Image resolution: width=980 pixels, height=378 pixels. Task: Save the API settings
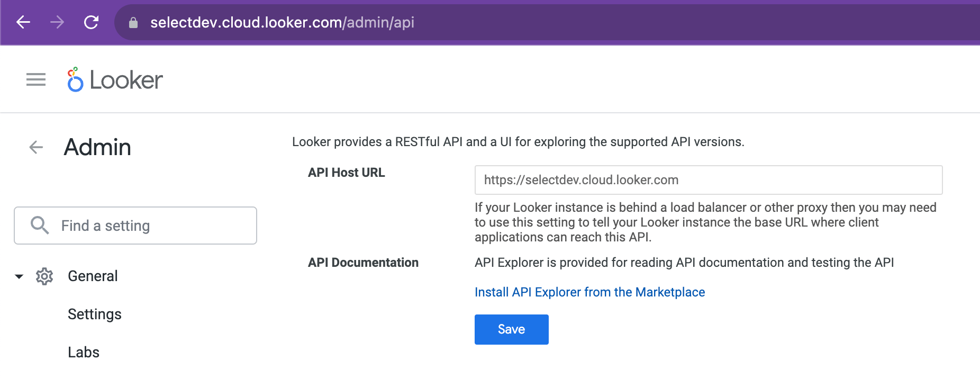click(511, 329)
